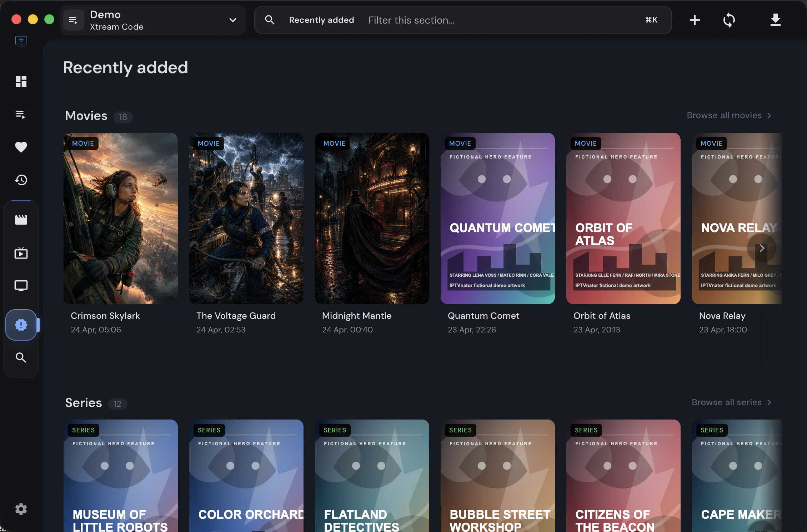Open the plain TV screen icon in sidebar
807x532 pixels.
pyautogui.click(x=21, y=286)
